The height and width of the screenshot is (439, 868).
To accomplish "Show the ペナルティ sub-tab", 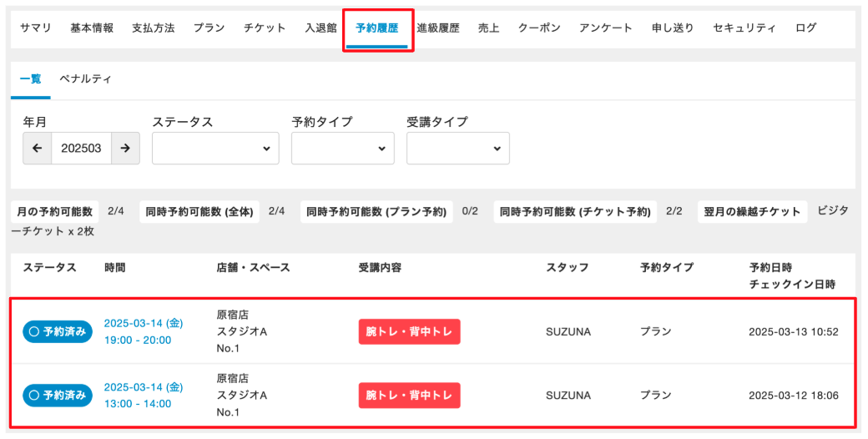I will (x=85, y=79).
